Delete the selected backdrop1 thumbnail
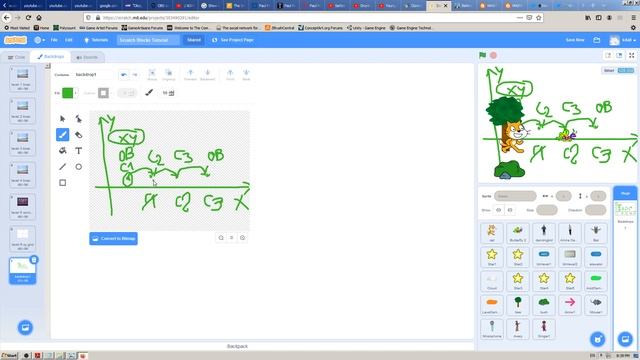 (34, 260)
